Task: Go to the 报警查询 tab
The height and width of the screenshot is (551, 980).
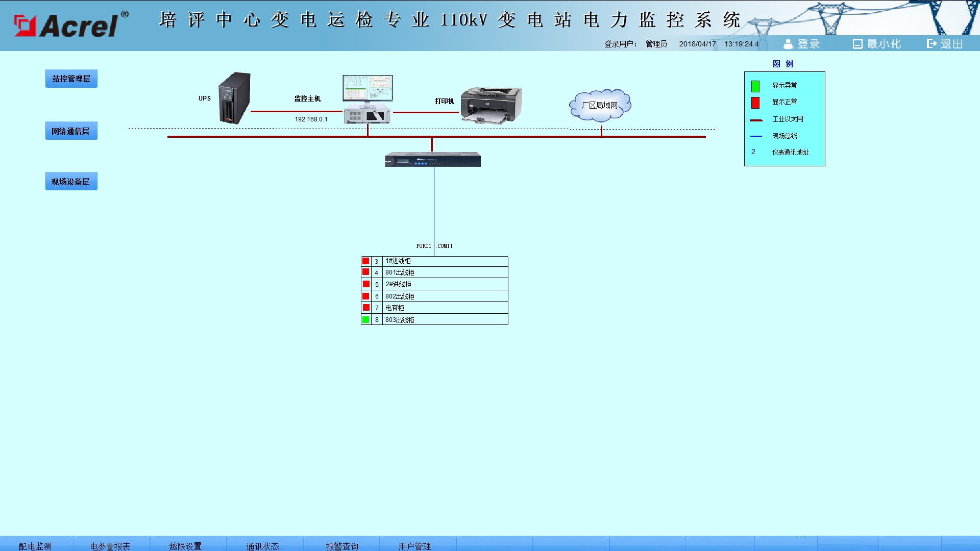Action: coord(342,546)
